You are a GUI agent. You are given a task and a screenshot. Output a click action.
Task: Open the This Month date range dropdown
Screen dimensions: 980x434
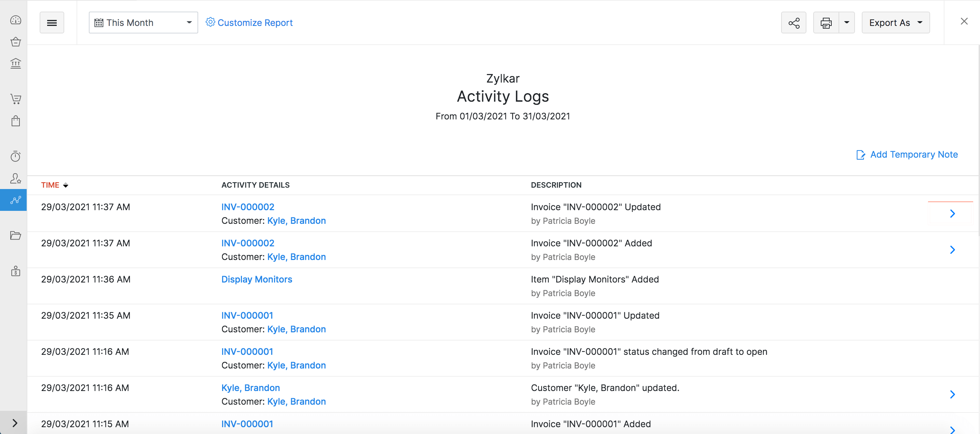tap(143, 23)
